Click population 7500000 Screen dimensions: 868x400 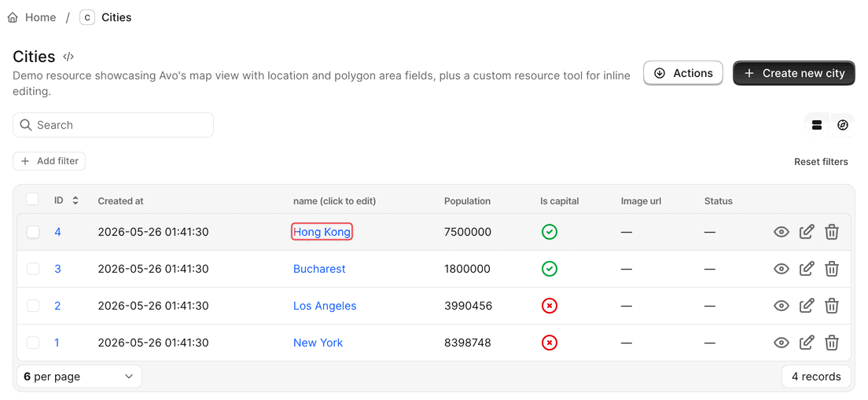468,232
